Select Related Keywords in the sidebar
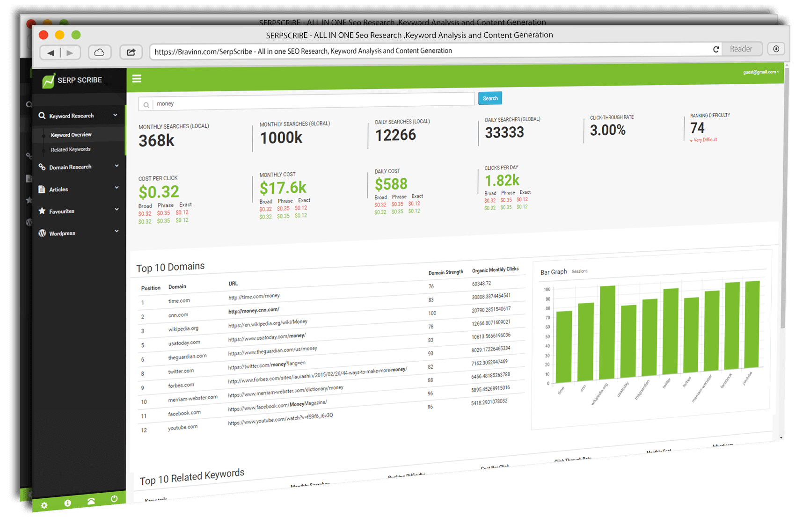 click(71, 150)
